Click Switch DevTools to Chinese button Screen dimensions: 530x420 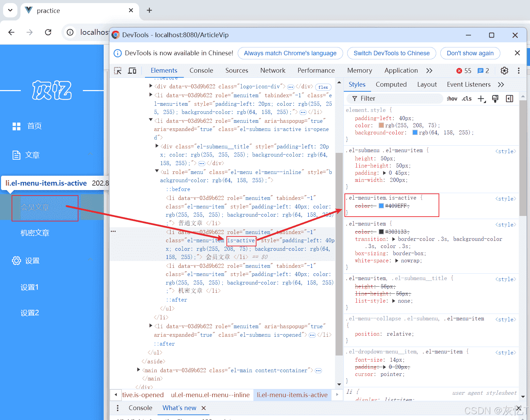click(392, 53)
